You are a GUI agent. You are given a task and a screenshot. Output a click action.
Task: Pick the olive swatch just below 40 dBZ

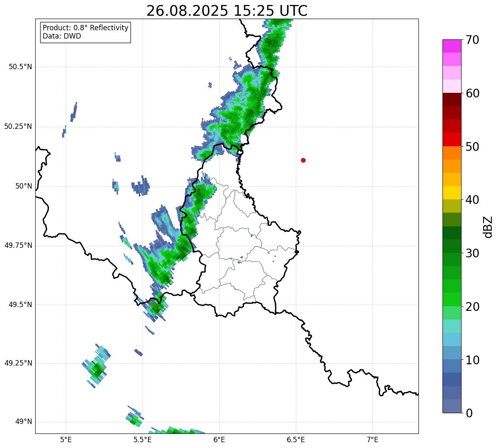(x=452, y=206)
